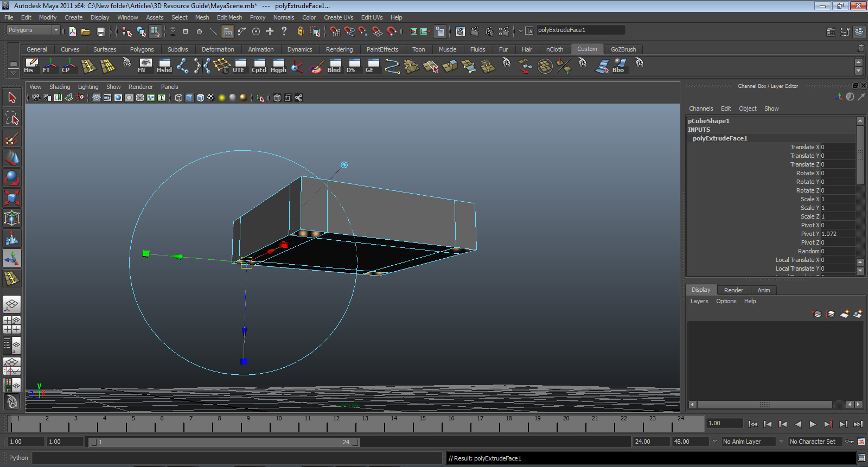Viewport: 868px width, 467px height.
Task: Pick the Scale tool in toolbox
Action: pyautogui.click(x=12, y=198)
